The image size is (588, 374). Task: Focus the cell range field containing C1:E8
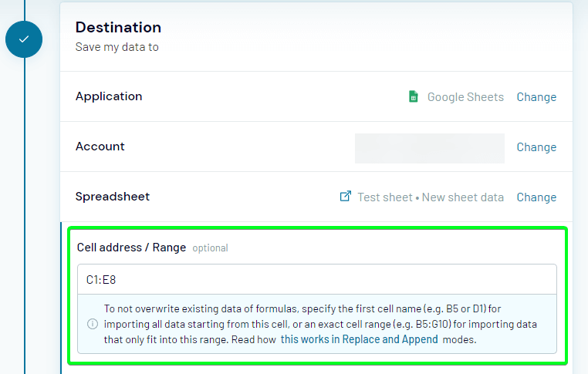[317, 280]
